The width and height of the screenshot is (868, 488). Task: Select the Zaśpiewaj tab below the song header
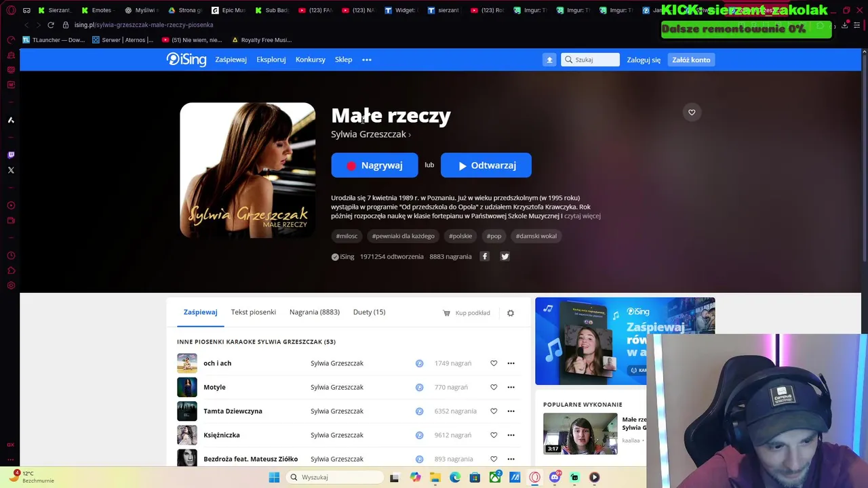coord(200,312)
